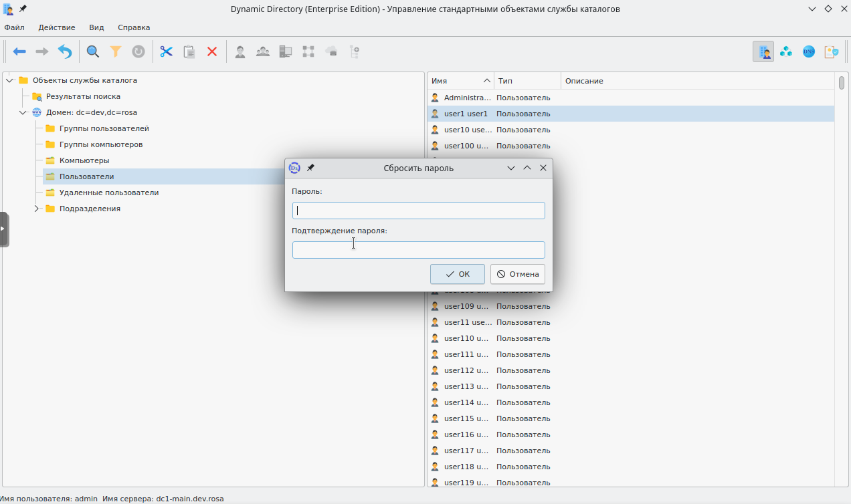Viewport: 851px width, 504px height.
Task: Click the blue back arrow in toolbar
Action: [19, 51]
